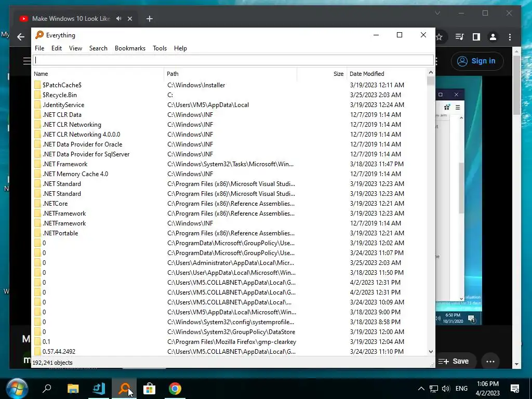Select the 0.1 folder icon

point(37,342)
